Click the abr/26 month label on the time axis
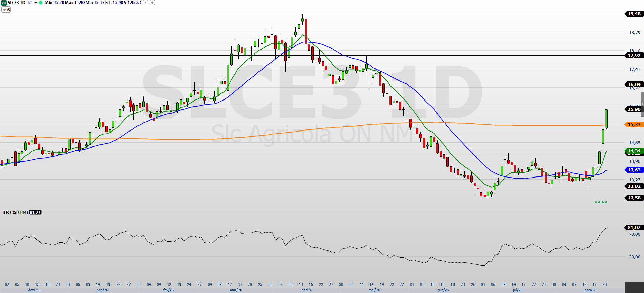The width and height of the screenshot is (644, 293). coord(307,290)
